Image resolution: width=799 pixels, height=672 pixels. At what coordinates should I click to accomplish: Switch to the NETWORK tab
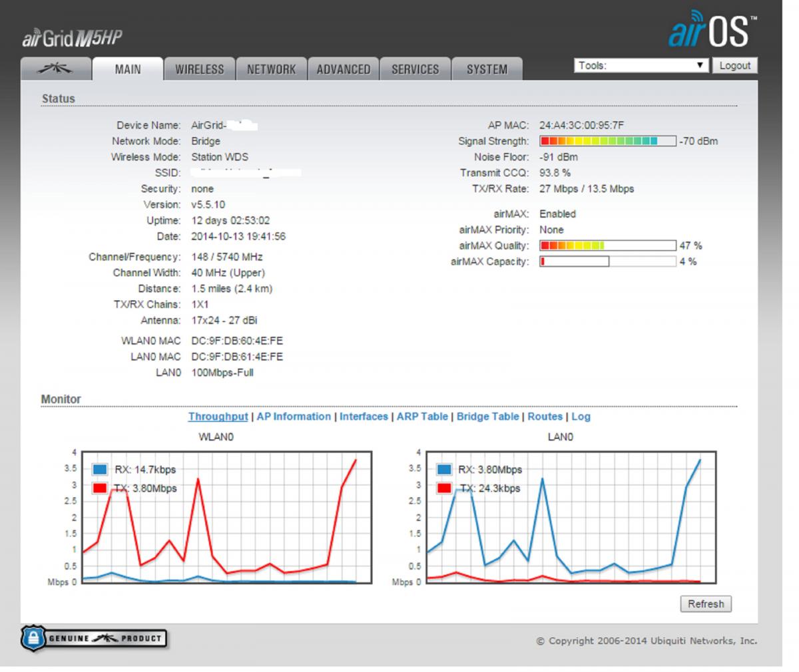(x=271, y=69)
